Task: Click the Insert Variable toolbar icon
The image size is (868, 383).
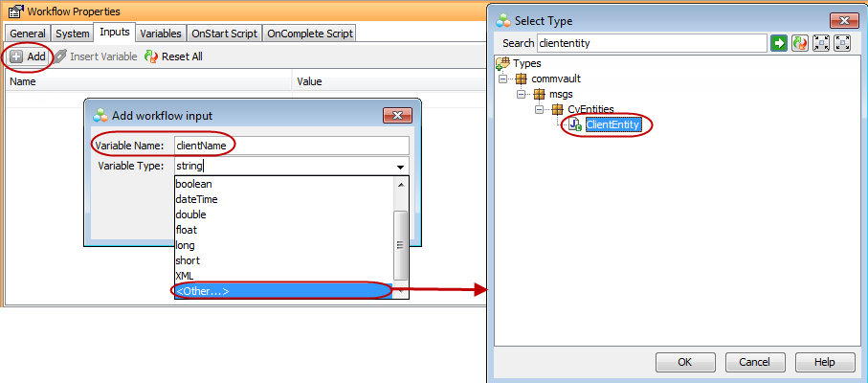Action: point(60,56)
